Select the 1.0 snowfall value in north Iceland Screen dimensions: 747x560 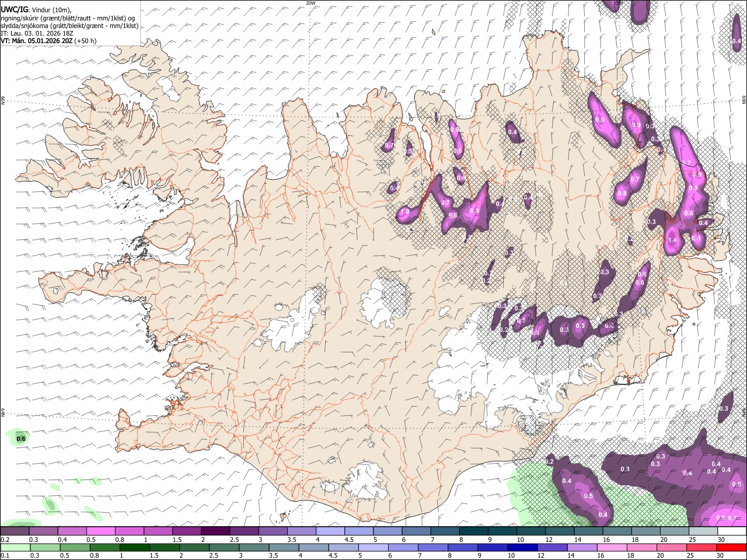[x=404, y=212]
